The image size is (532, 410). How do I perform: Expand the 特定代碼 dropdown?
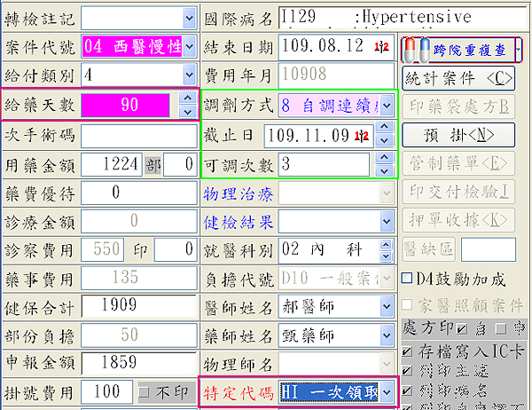pyautogui.click(x=386, y=391)
